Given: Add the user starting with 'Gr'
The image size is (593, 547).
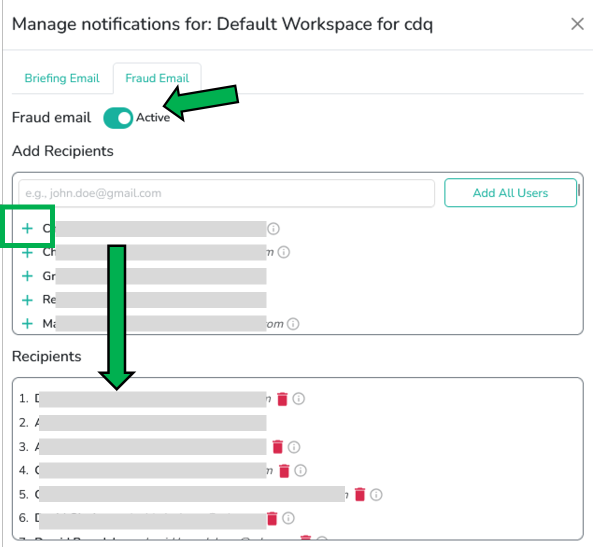Looking at the screenshot, I should [27, 276].
